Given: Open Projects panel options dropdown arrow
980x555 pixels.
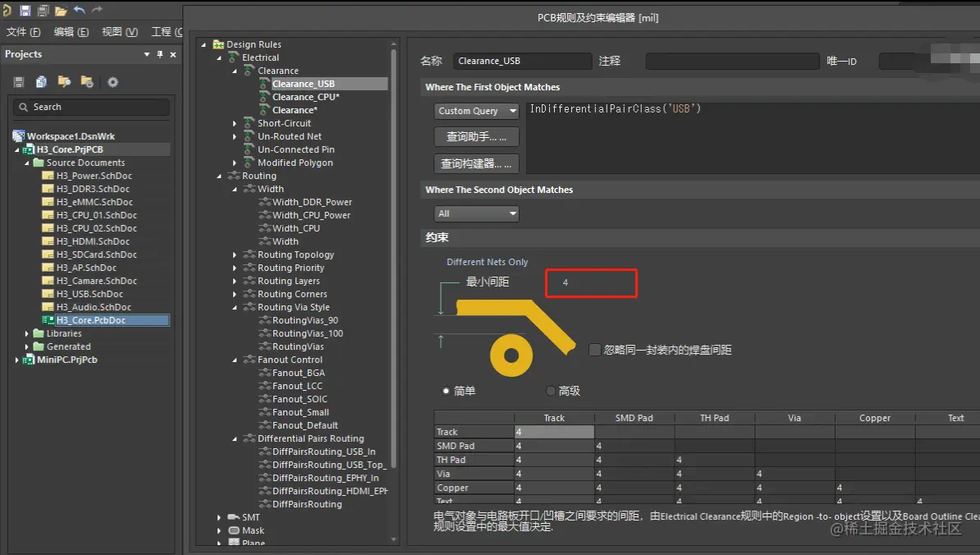Looking at the screenshot, I should pyautogui.click(x=147, y=54).
